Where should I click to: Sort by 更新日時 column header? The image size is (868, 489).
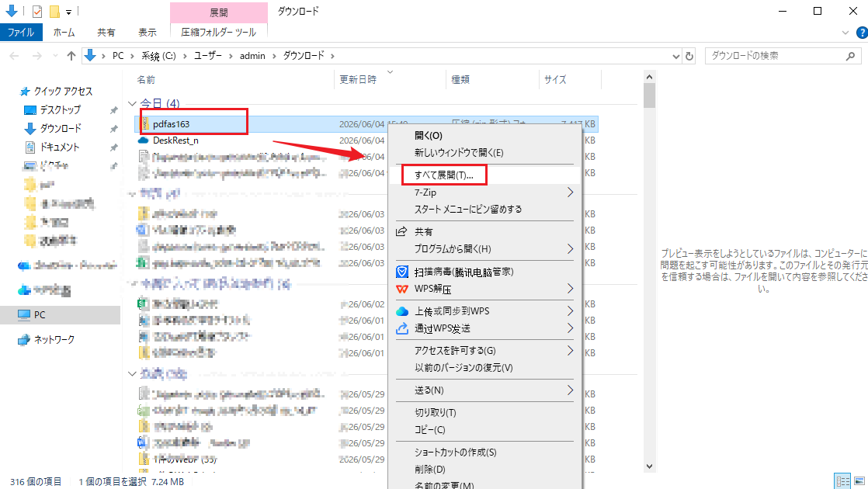click(x=358, y=80)
